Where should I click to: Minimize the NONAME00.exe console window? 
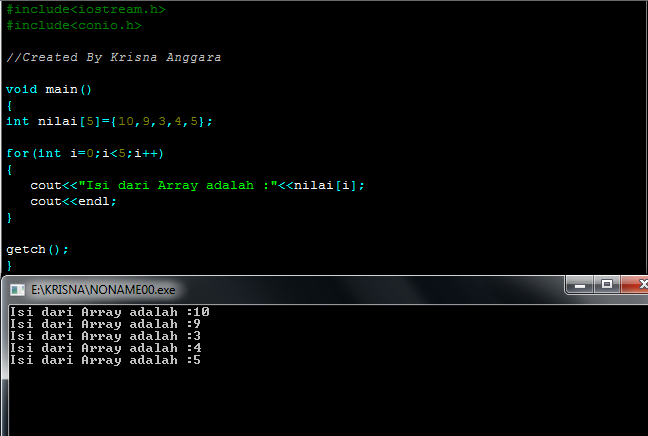pos(580,285)
